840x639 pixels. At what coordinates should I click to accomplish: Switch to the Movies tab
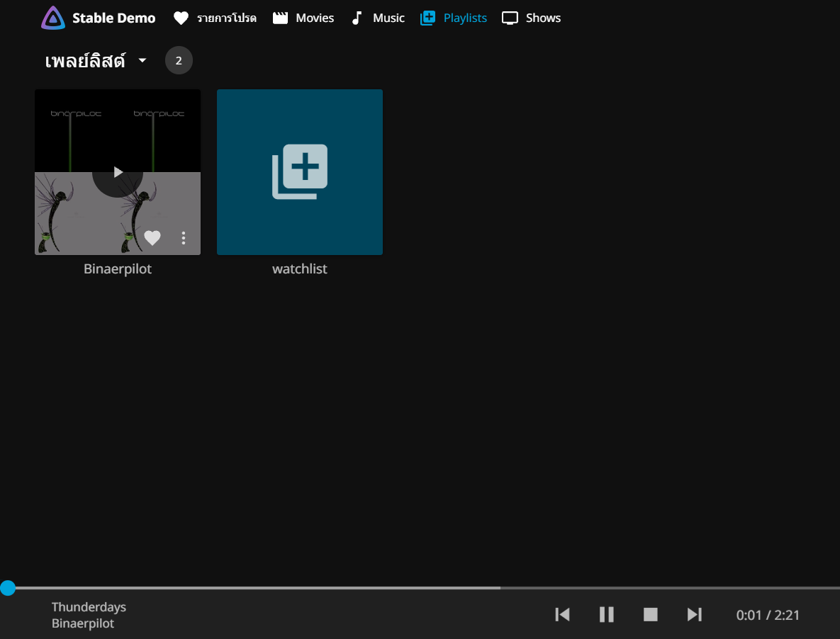(x=303, y=18)
